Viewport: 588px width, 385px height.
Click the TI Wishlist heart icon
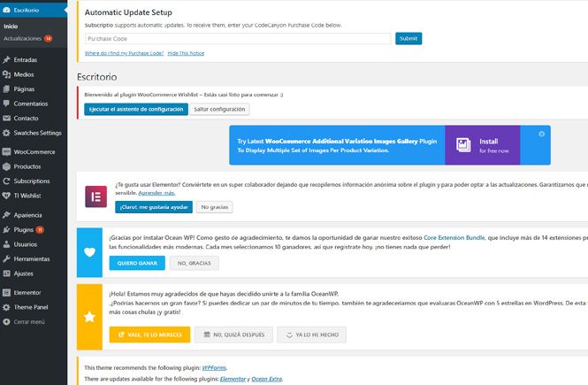pyautogui.click(x=6, y=196)
